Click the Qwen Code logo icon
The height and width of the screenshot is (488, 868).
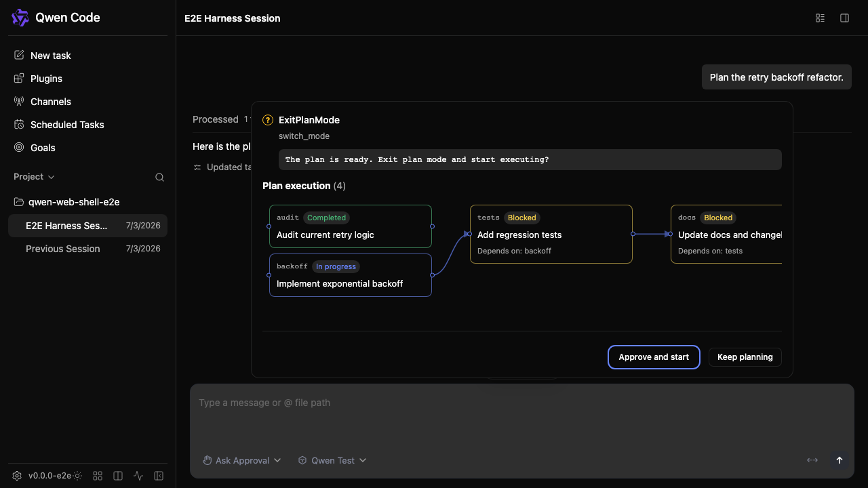coord(20,18)
